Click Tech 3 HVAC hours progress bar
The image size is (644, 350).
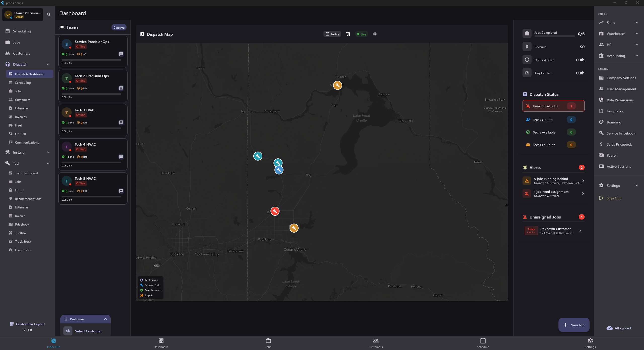(x=91, y=128)
